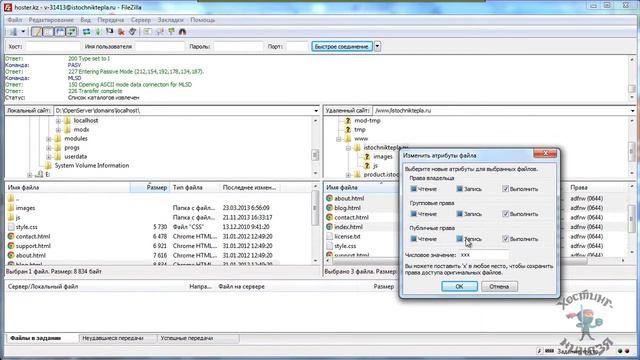Toggle public Запись checkbox
This screenshot has height=360, width=640.
[x=460, y=239]
